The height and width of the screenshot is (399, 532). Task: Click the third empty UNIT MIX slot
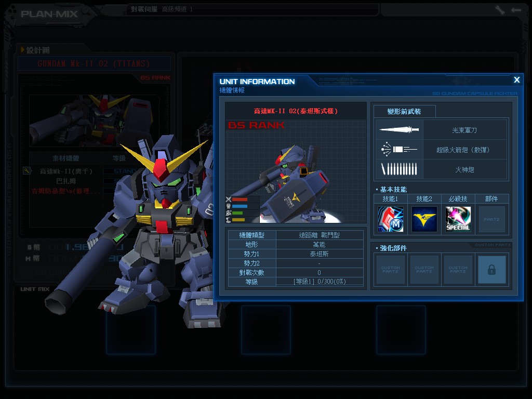point(401,330)
